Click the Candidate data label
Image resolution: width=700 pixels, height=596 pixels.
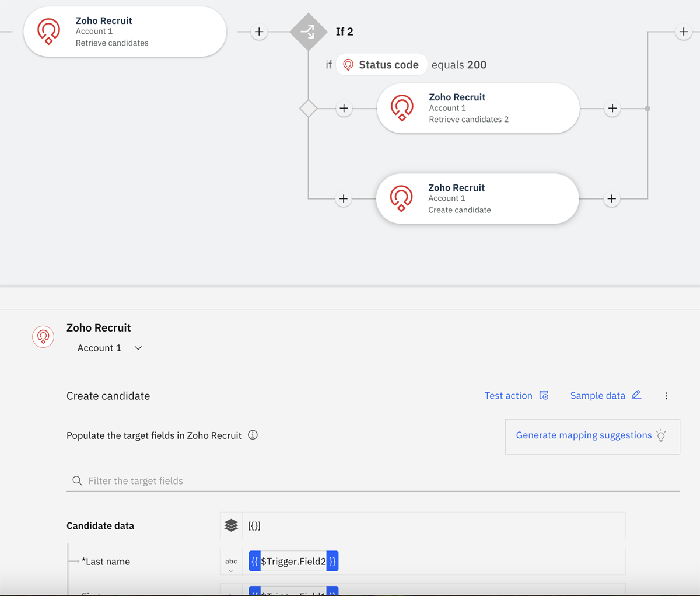click(100, 525)
